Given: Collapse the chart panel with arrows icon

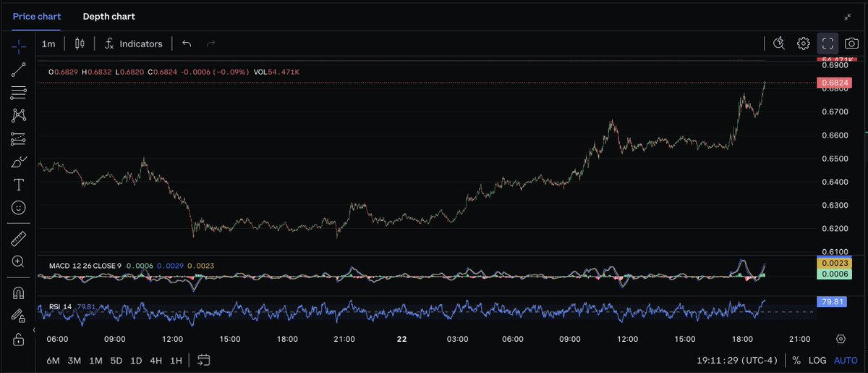Looking at the screenshot, I should click(x=848, y=17).
